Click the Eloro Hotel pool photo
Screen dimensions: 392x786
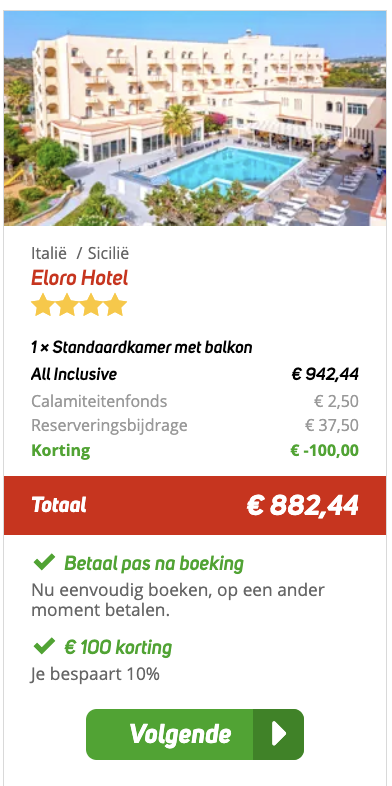(195, 118)
